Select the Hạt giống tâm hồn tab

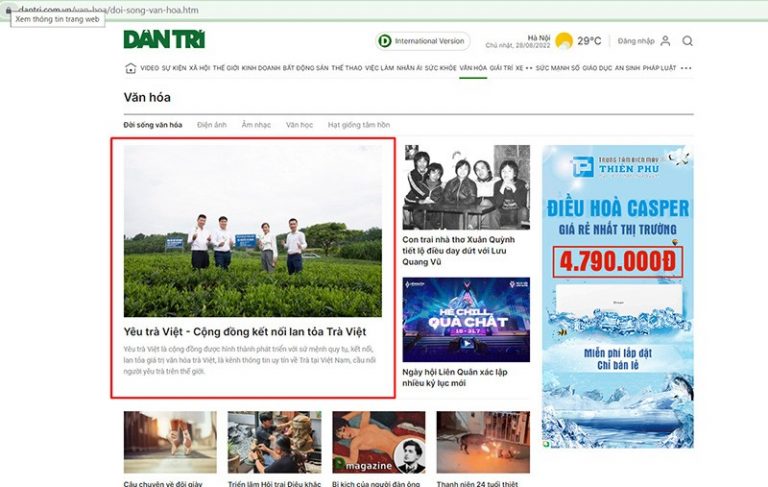pos(359,125)
